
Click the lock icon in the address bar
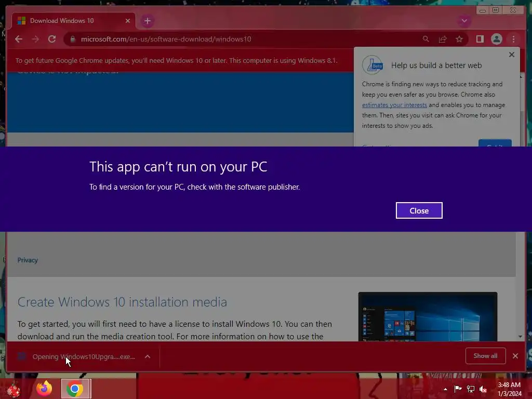pyautogui.click(x=73, y=39)
